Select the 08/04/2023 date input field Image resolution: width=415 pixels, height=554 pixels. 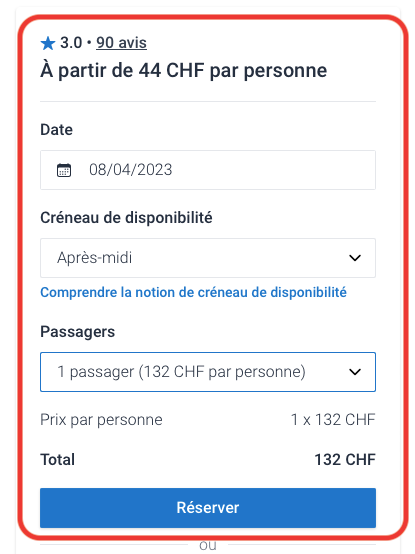click(x=208, y=170)
